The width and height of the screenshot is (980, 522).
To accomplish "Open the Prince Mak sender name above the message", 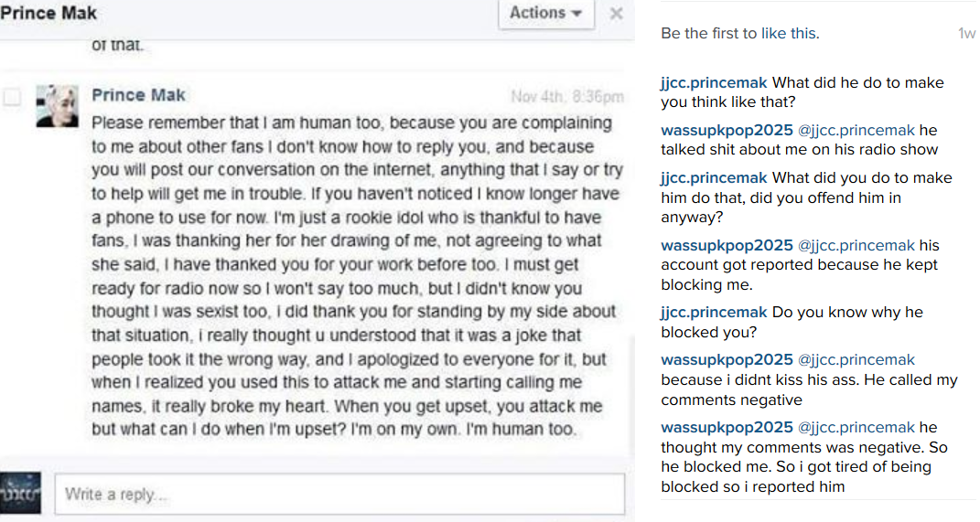I will point(138,95).
